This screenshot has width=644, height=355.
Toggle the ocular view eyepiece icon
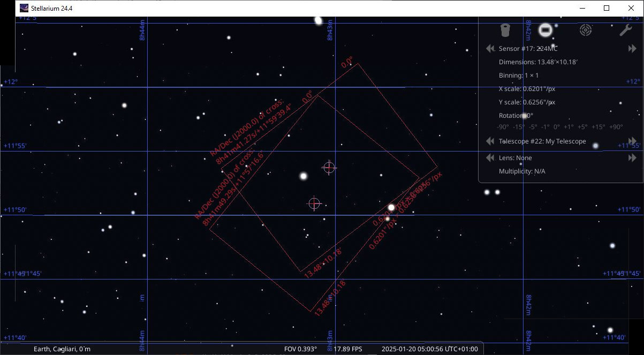click(505, 30)
